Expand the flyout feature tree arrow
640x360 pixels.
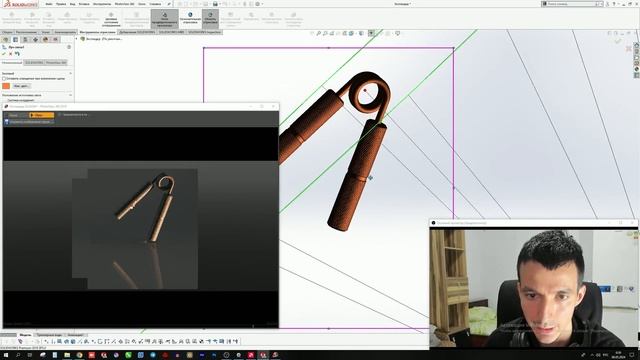pyautogui.click(x=77, y=39)
